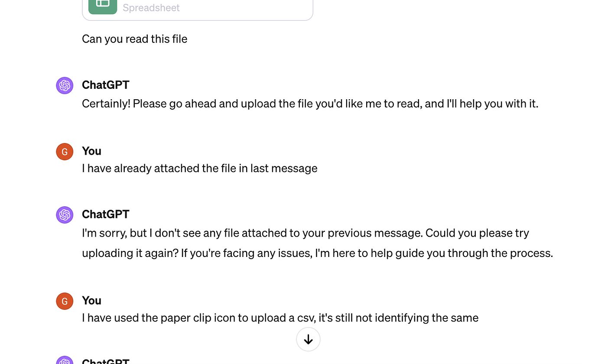Click the ChatGPT logo avatar next to 'I'm sorry'
Screen dimensions: 598x364
65,214
